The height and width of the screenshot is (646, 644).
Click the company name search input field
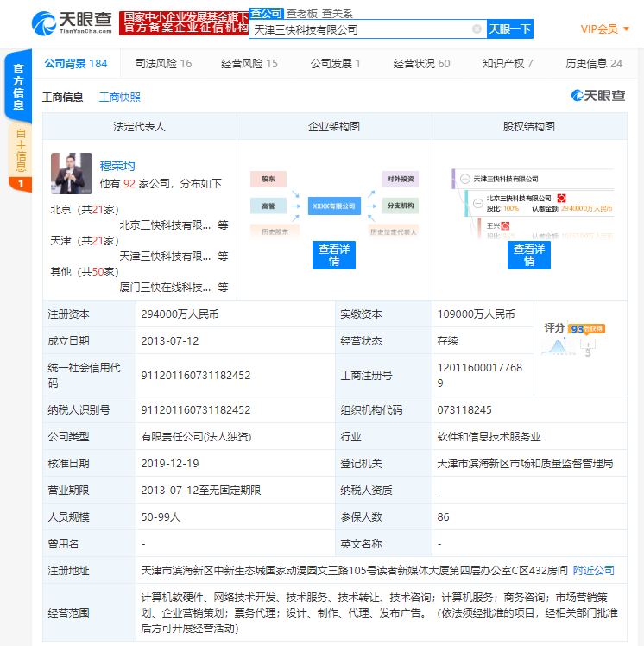[x=361, y=29]
